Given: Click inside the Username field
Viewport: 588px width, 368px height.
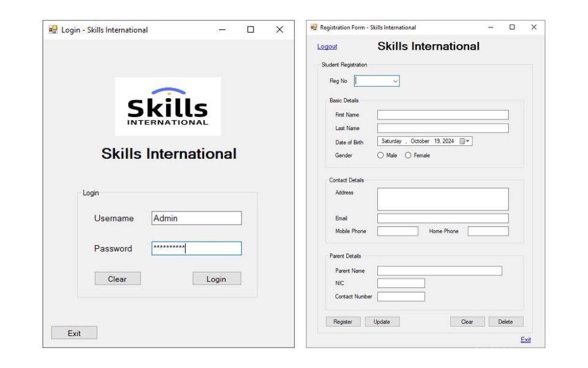Looking at the screenshot, I should pos(197,218).
